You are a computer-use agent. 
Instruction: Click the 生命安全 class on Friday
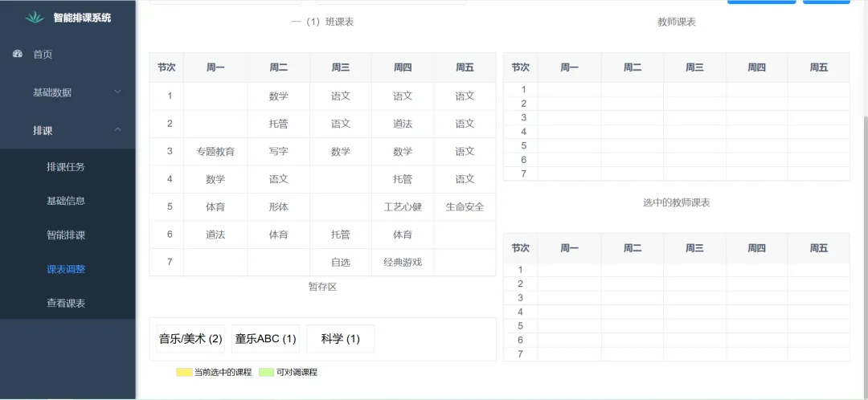[465, 207]
